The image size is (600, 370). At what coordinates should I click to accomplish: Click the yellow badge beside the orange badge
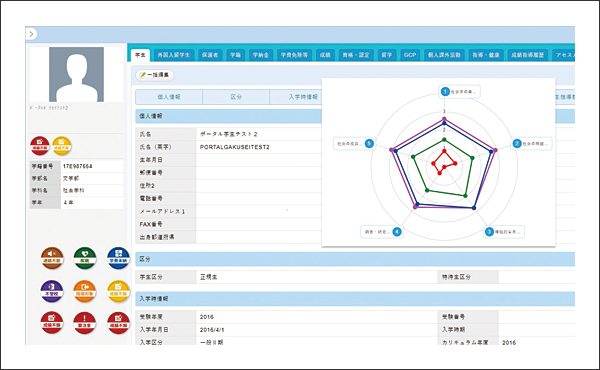tap(118, 291)
